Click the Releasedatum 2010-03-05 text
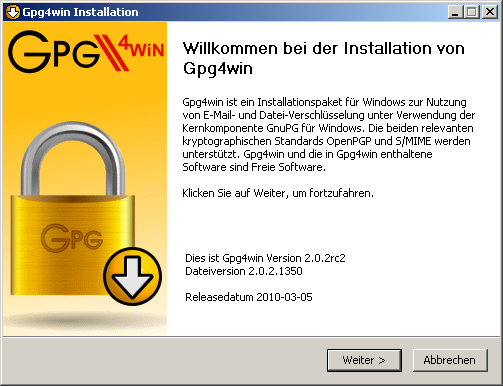The width and height of the screenshot is (503, 386). [249, 297]
